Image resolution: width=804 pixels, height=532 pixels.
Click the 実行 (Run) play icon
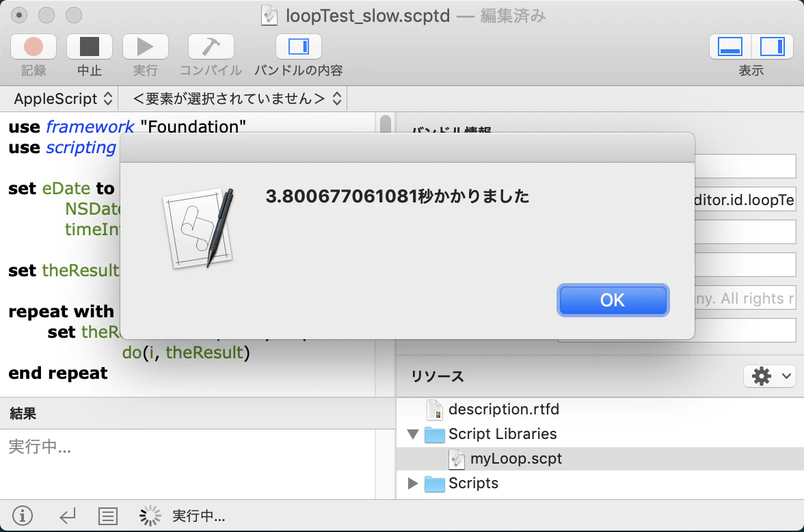pyautogui.click(x=145, y=46)
